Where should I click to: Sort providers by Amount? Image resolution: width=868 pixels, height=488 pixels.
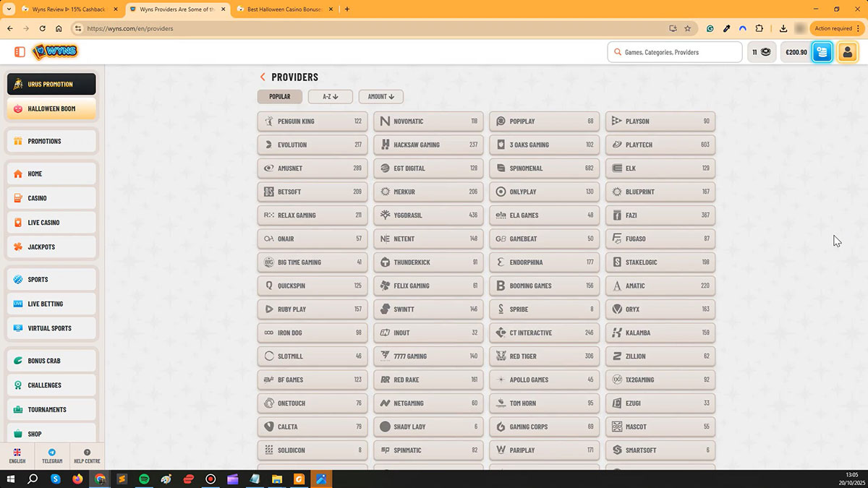pos(380,96)
